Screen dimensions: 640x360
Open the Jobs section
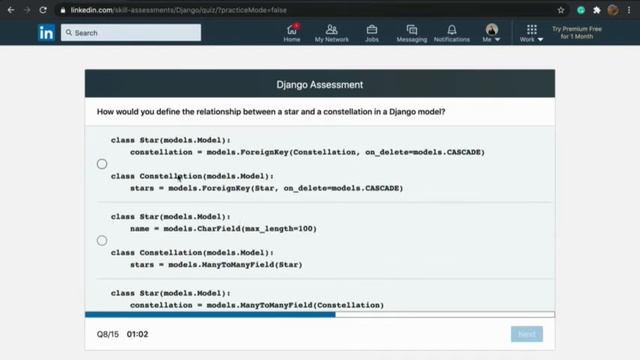click(371, 33)
